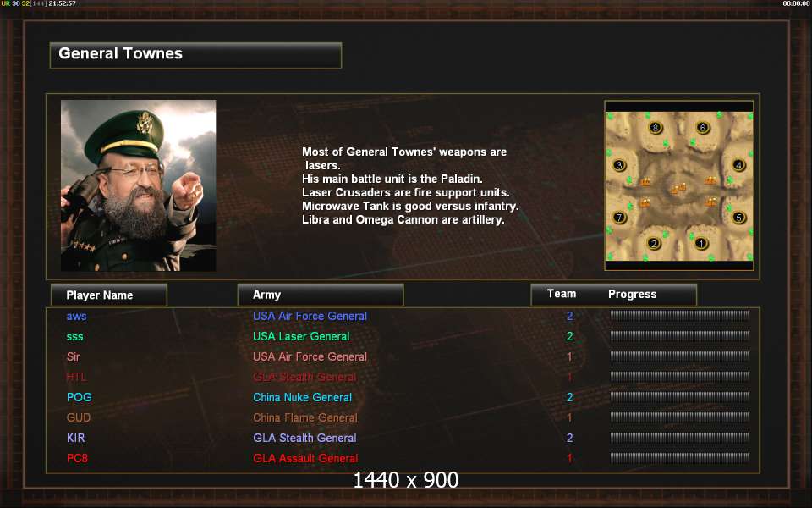Click GLA Assault General army entry
The width and height of the screenshot is (812, 508).
[x=305, y=458]
